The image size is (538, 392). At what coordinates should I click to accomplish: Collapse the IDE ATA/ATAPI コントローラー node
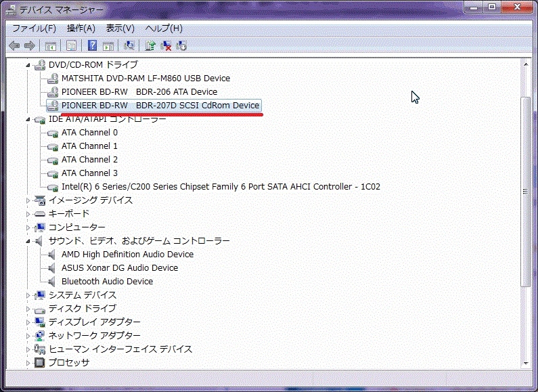pos(28,119)
